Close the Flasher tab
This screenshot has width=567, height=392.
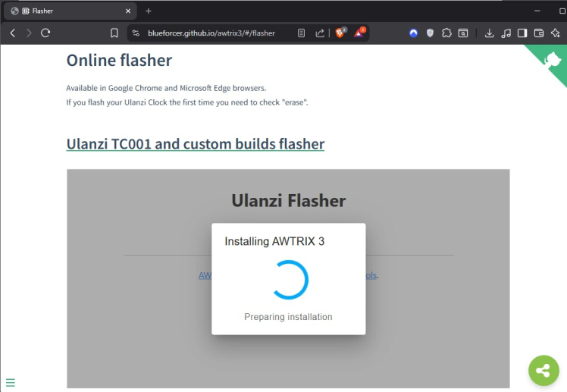tap(128, 11)
